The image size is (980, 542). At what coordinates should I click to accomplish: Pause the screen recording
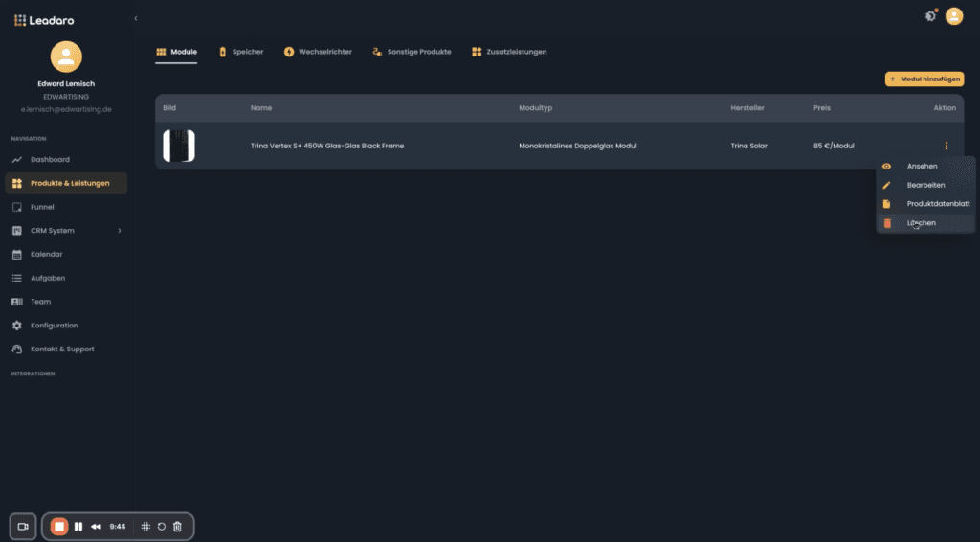click(78, 527)
